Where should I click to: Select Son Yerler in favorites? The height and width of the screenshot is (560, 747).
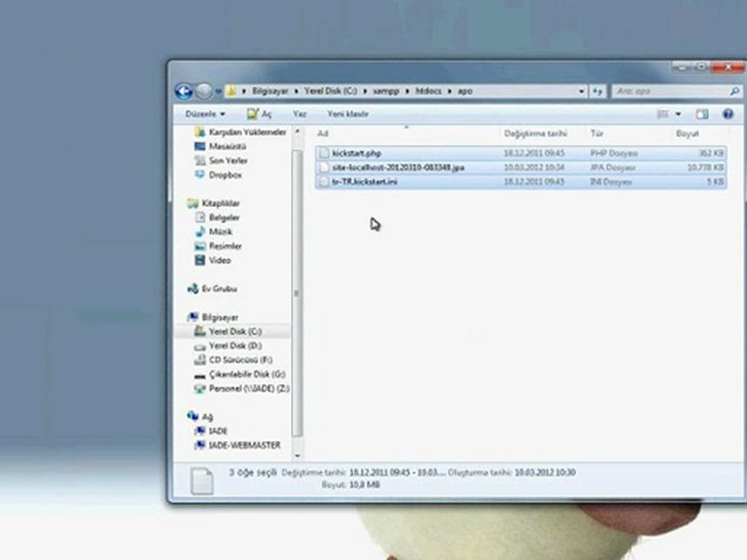pos(221,160)
